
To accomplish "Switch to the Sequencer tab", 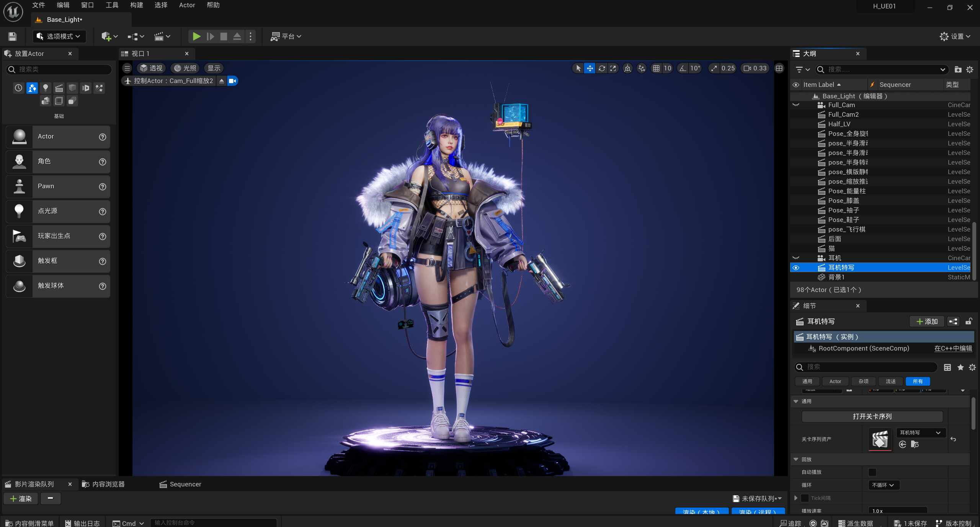I will (181, 484).
